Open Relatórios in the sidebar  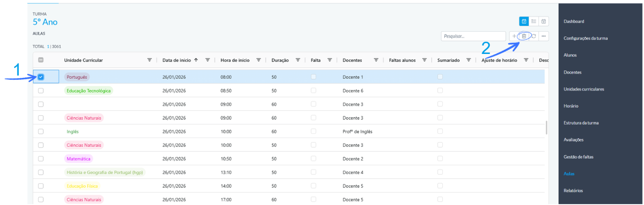tap(573, 190)
